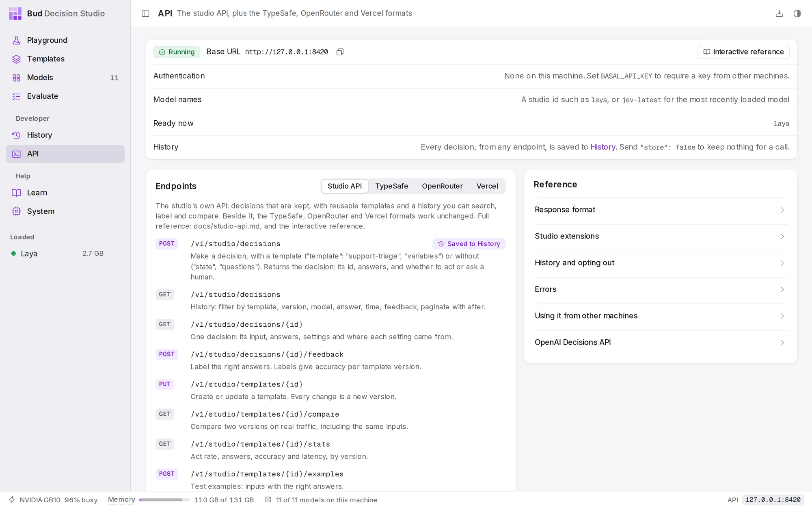Open Templates in the sidebar
This screenshot has height=508, width=812.
(65, 59)
